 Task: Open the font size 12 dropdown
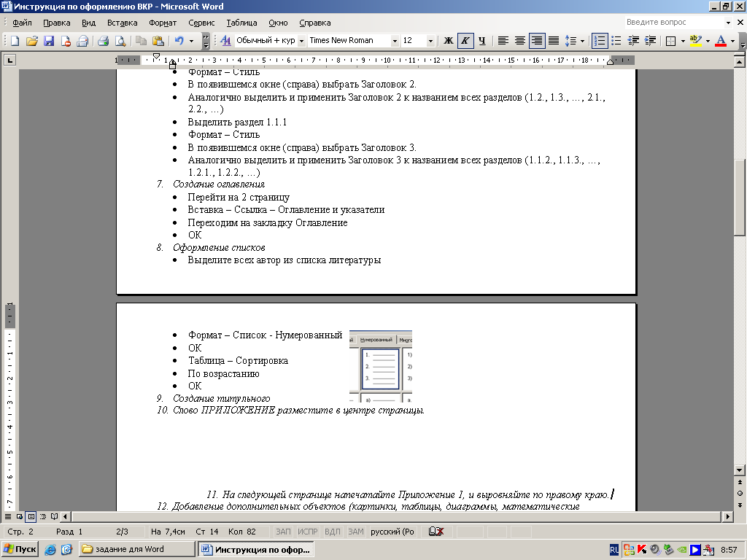(430, 41)
